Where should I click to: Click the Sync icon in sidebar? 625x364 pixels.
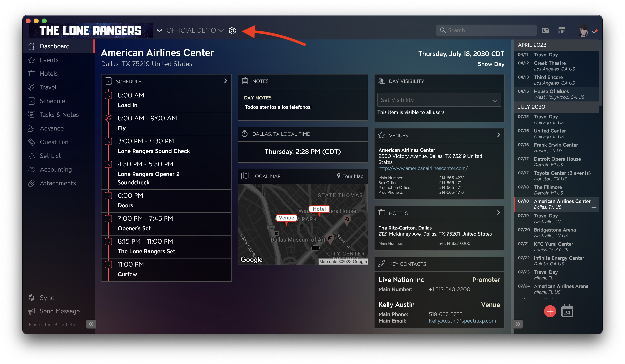[x=31, y=298]
